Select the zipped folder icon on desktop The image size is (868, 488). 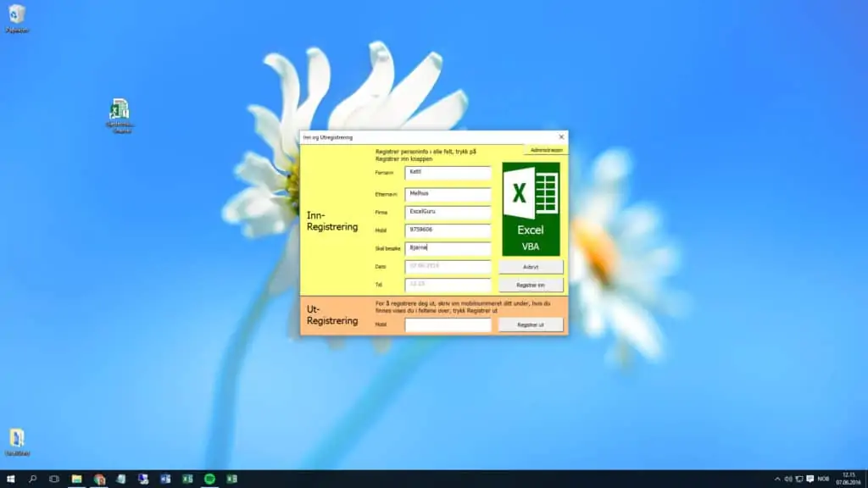tap(17, 441)
